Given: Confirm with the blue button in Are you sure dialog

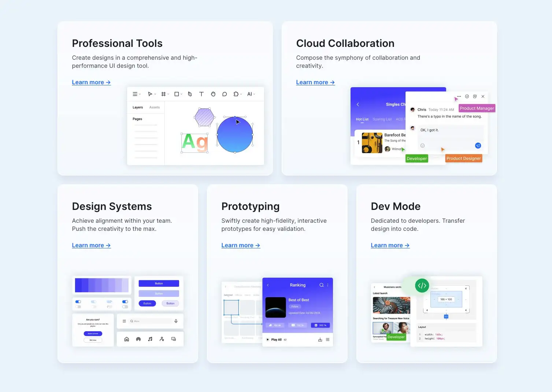Looking at the screenshot, I should (x=93, y=334).
